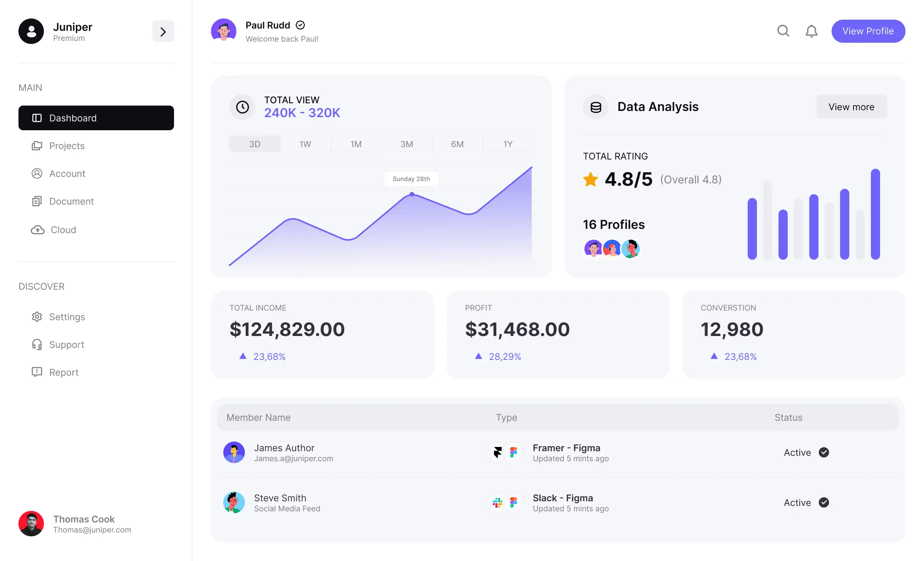The height and width of the screenshot is (561, 924).
Task: Click the Projects sidebar icon
Action: click(x=37, y=145)
